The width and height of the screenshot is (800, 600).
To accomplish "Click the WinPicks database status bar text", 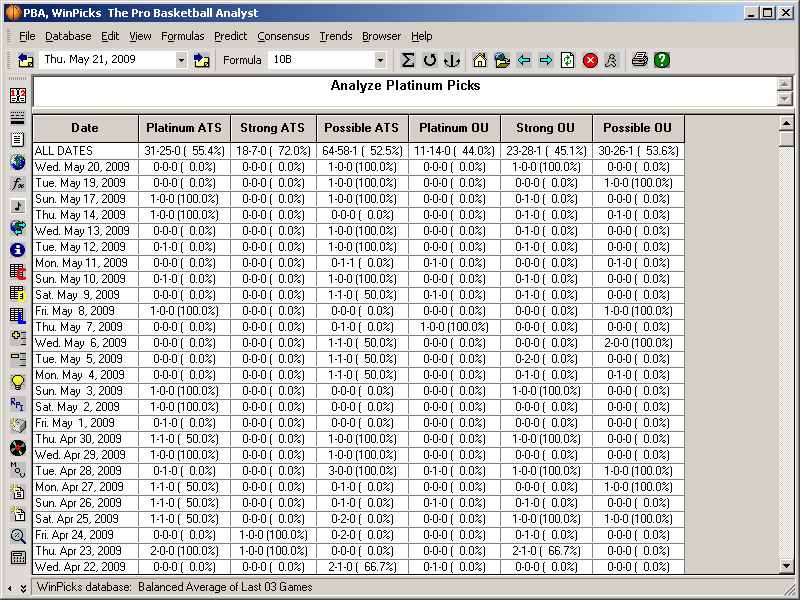I will (174, 587).
